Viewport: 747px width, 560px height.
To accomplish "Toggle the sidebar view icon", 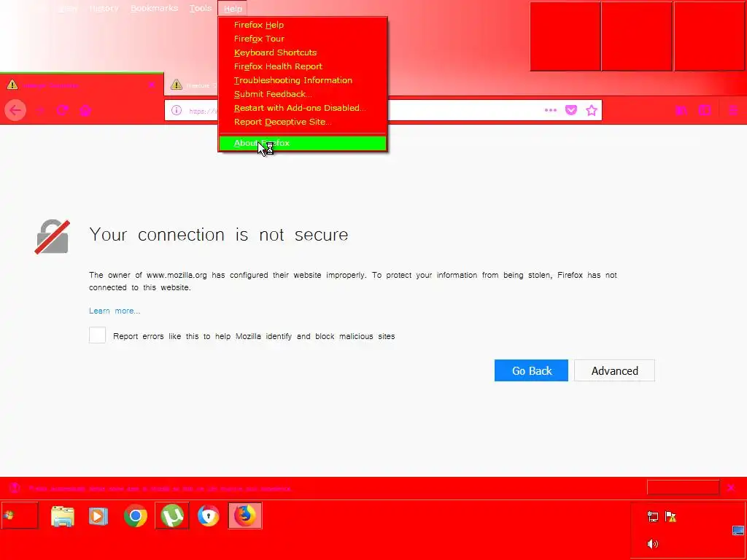I will click(x=705, y=111).
